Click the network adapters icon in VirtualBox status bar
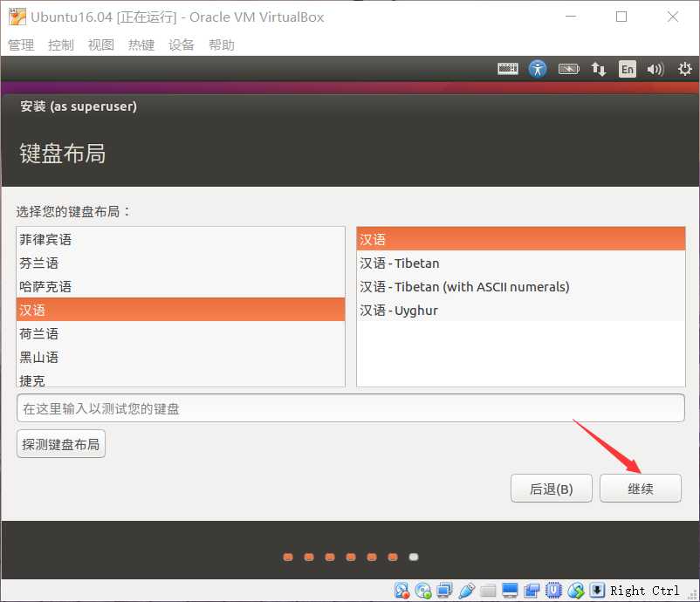This screenshot has width=700, height=602. tap(444, 591)
